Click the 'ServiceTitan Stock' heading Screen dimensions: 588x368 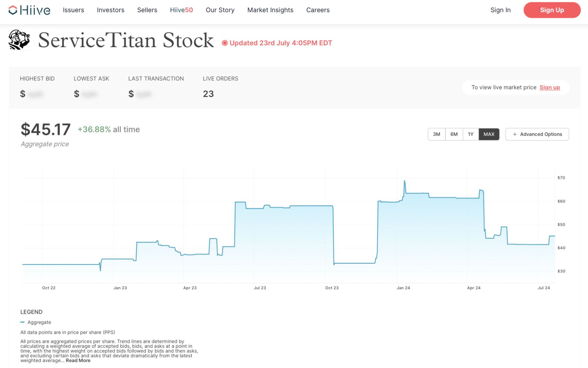pos(126,40)
